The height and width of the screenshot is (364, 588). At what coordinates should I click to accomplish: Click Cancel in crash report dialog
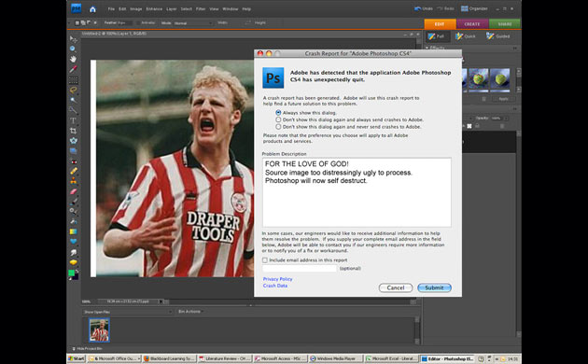pos(396,287)
